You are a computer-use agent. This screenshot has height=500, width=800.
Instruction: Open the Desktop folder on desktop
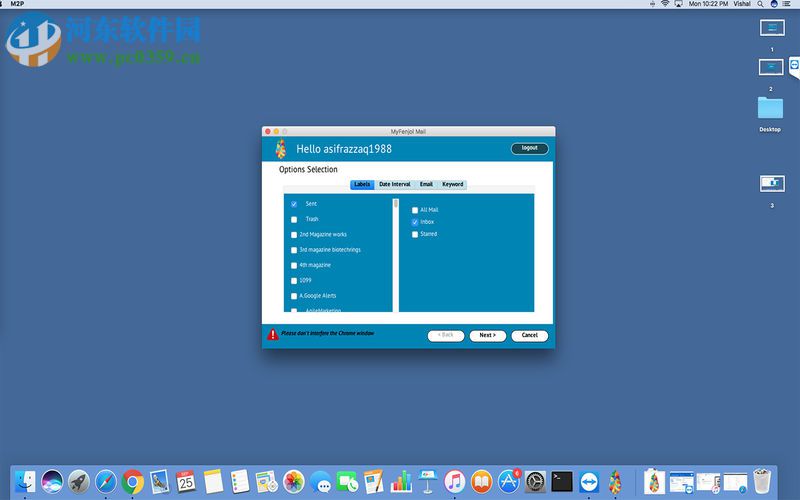pos(770,108)
